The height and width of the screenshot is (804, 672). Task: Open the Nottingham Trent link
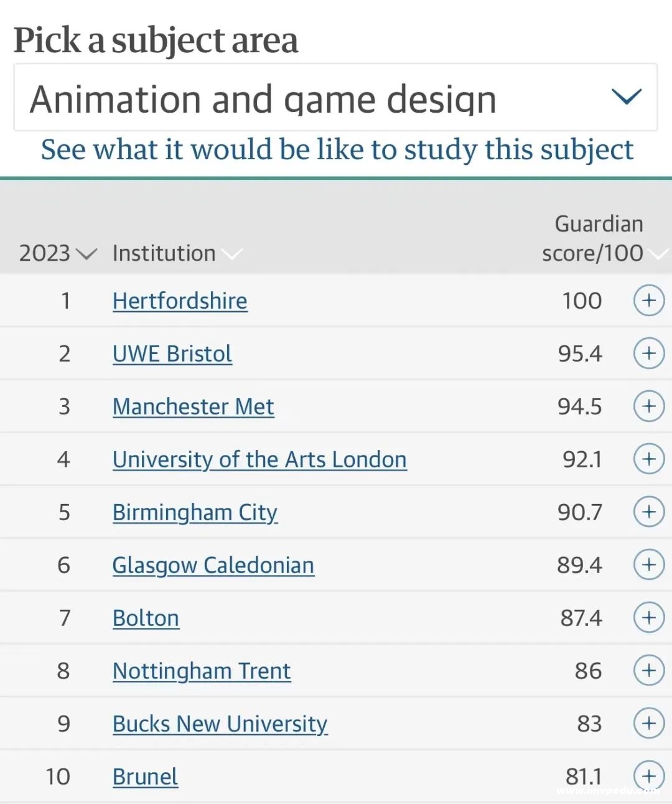(202, 672)
